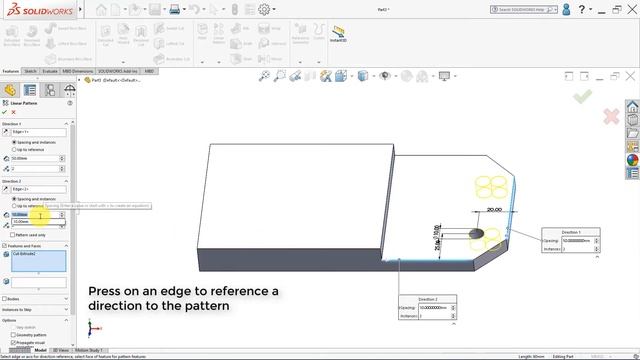This screenshot has width=640, height=360.
Task: Enable the Geometry pattern checkbox
Action: 13,335
